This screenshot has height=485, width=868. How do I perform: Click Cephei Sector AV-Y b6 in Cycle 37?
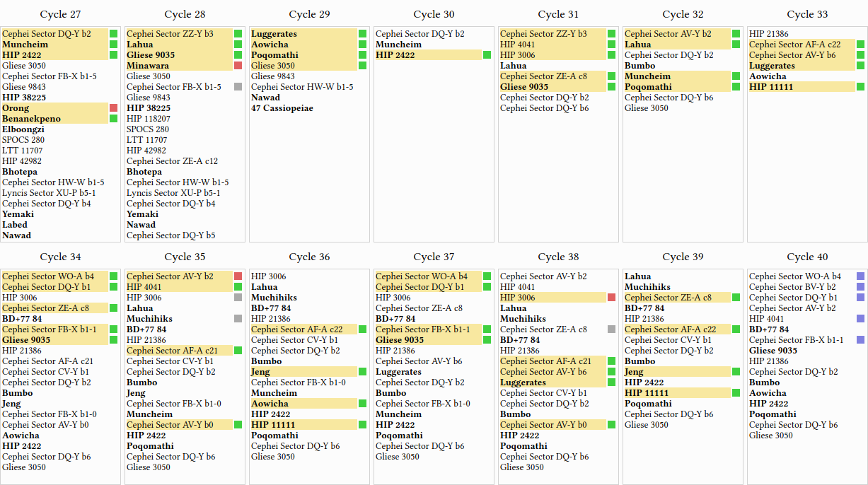coord(419,361)
